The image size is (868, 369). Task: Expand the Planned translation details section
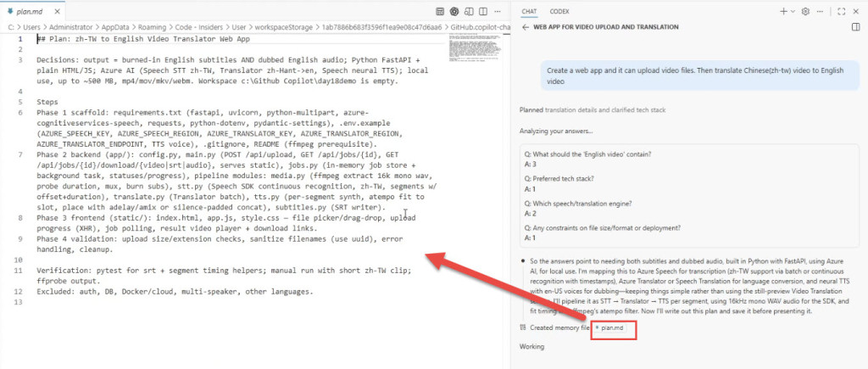[593, 110]
